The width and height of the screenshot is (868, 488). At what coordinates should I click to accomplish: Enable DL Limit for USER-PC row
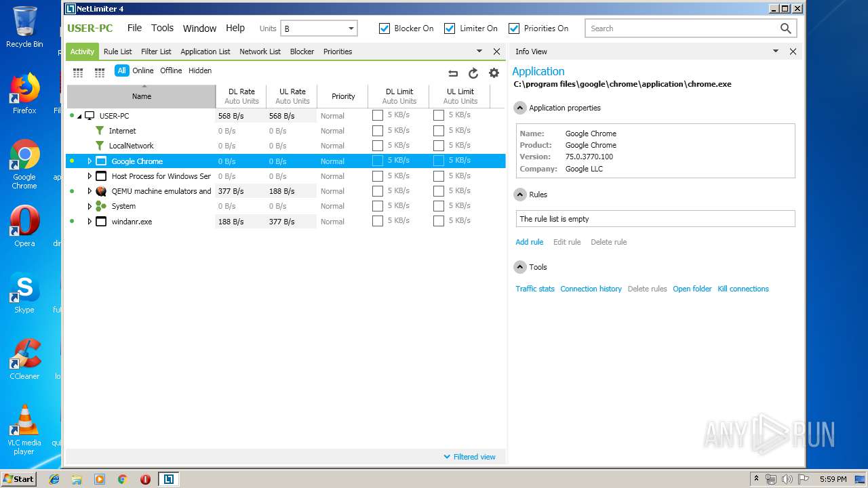[x=378, y=116]
